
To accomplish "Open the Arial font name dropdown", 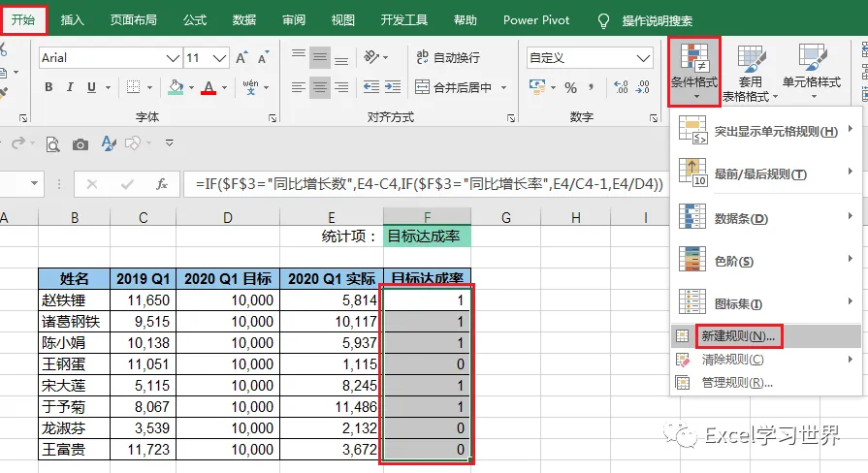I will 174,58.
